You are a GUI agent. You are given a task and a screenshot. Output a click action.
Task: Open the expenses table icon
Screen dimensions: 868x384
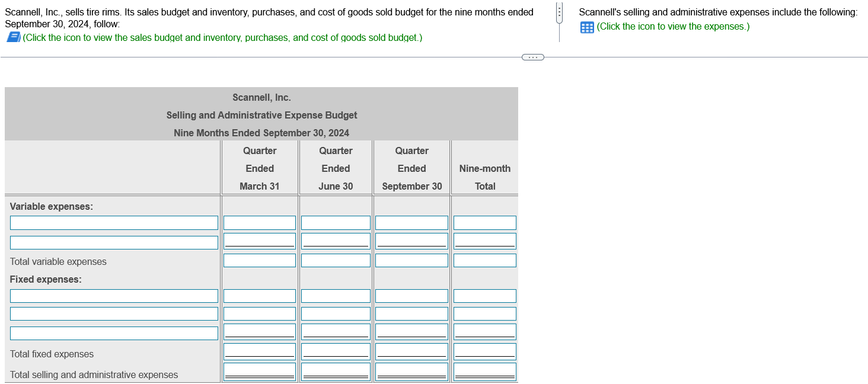(586, 27)
